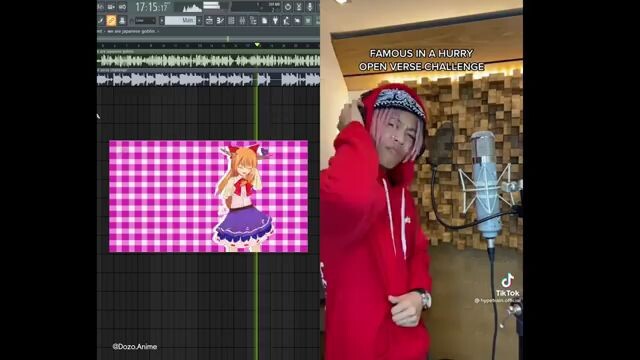Toggle the orange link multi-link button

coord(111,20)
